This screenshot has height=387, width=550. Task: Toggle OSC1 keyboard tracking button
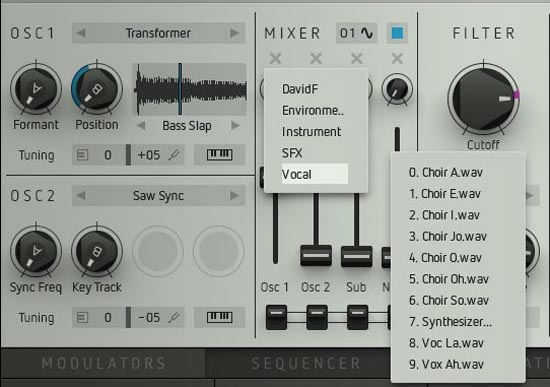point(220,155)
